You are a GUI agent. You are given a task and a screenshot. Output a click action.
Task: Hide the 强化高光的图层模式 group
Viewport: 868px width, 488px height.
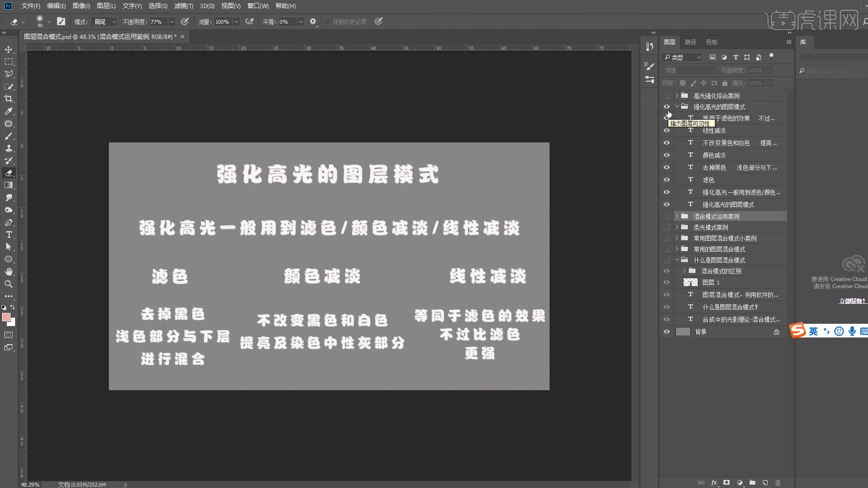[666, 107]
